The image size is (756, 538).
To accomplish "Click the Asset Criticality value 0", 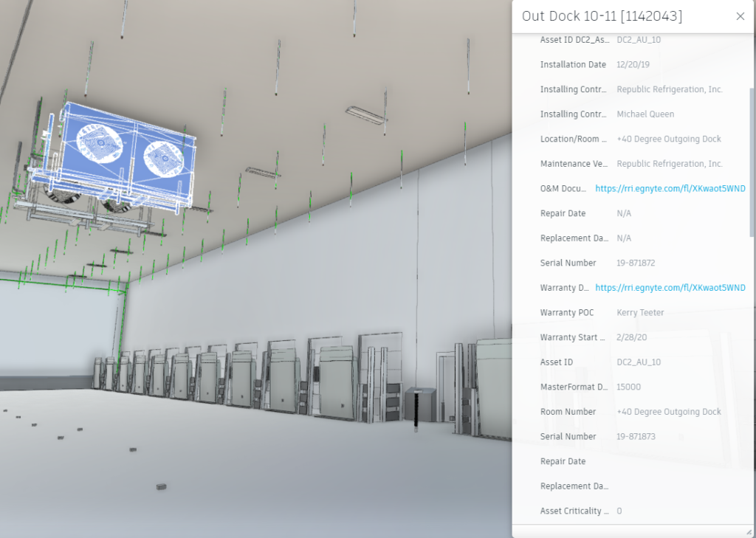I will pyautogui.click(x=618, y=511).
